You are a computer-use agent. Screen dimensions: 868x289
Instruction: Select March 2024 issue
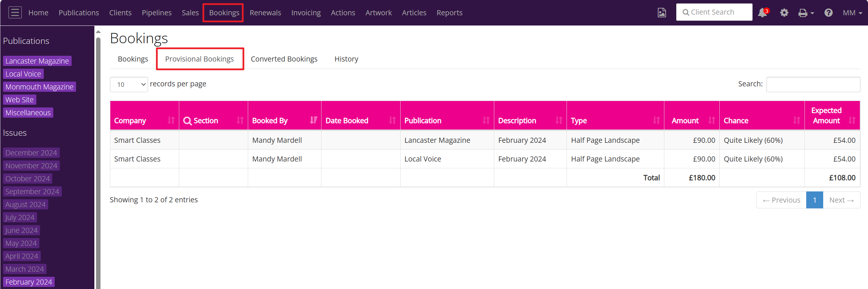[24, 269]
